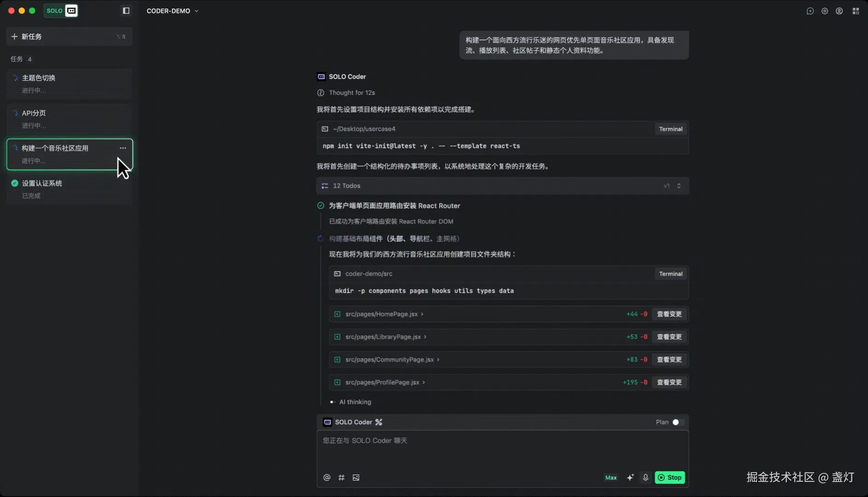Open the grid layout icon at top right
Image resolution: width=868 pixels, height=497 pixels.
point(856,11)
